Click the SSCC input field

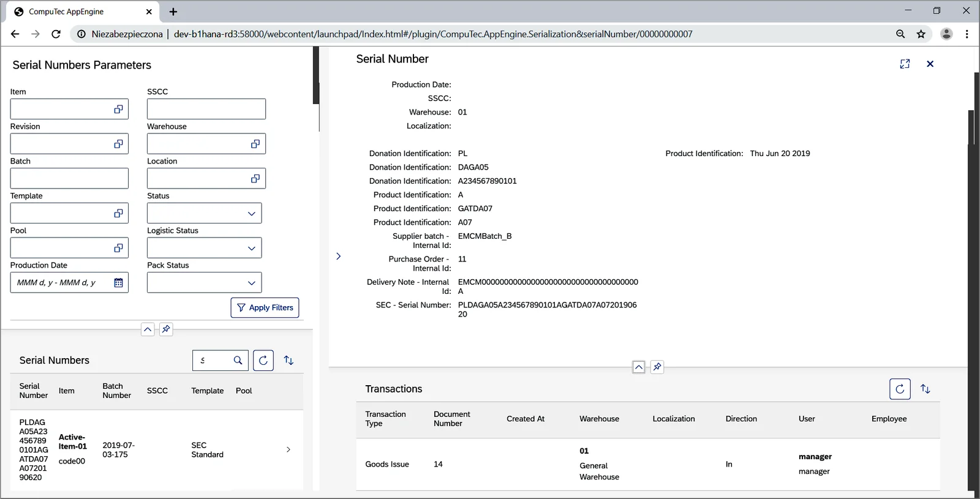(x=206, y=109)
